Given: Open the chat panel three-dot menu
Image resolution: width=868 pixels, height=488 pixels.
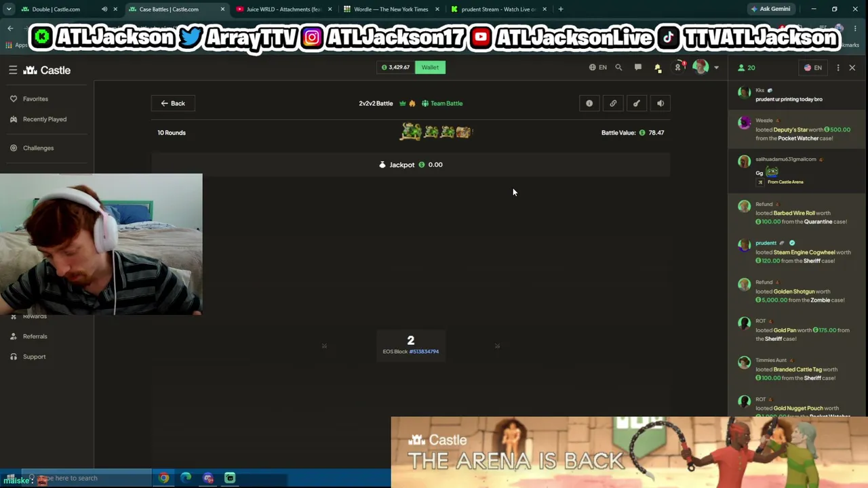Looking at the screenshot, I should click(838, 68).
